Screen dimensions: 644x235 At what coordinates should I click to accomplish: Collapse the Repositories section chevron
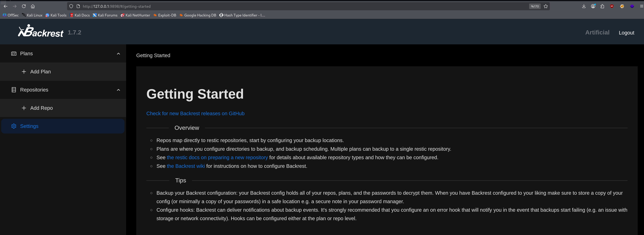click(119, 90)
